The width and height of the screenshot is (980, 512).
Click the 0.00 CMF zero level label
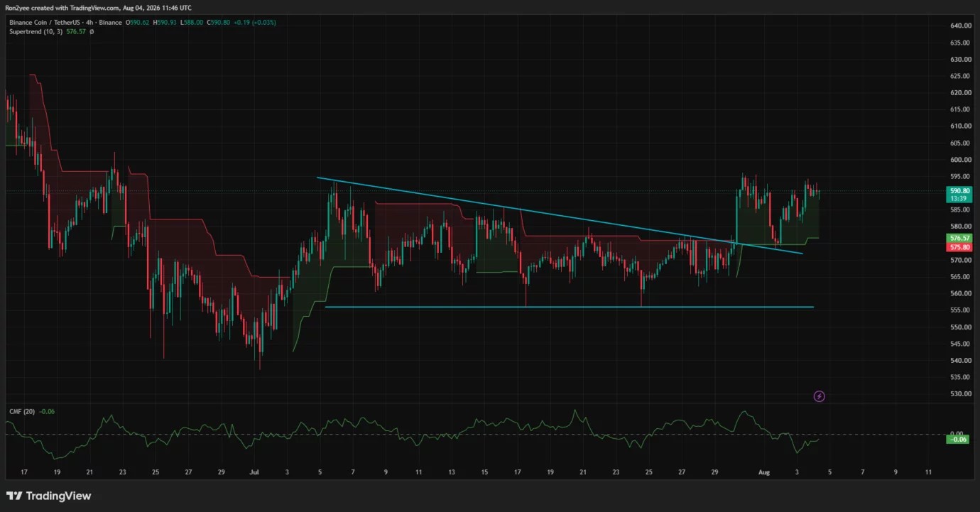[x=957, y=432]
